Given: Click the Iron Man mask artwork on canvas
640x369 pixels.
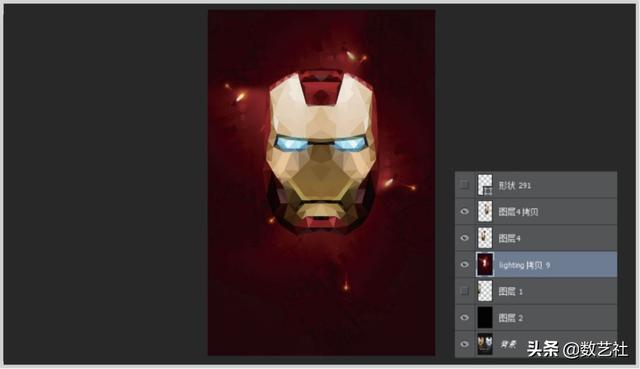Looking at the screenshot, I should (321, 151).
